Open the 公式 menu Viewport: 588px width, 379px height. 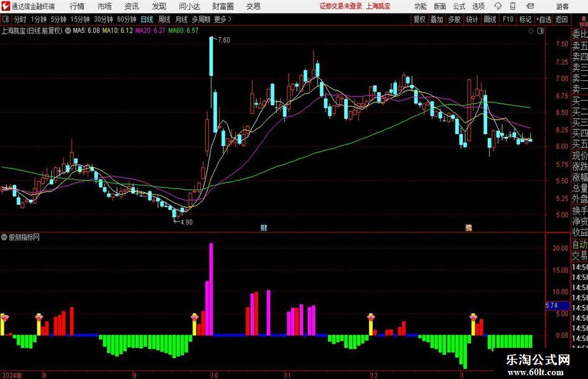[x=459, y=6]
